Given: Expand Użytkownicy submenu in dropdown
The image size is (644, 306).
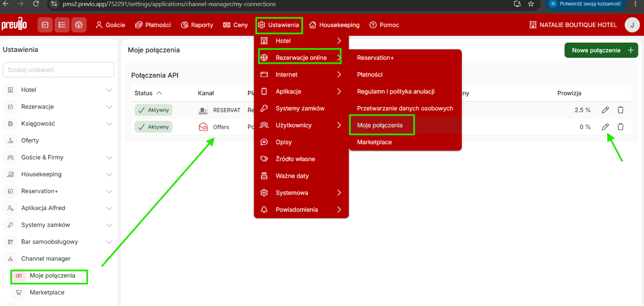Looking at the screenshot, I should point(301,125).
